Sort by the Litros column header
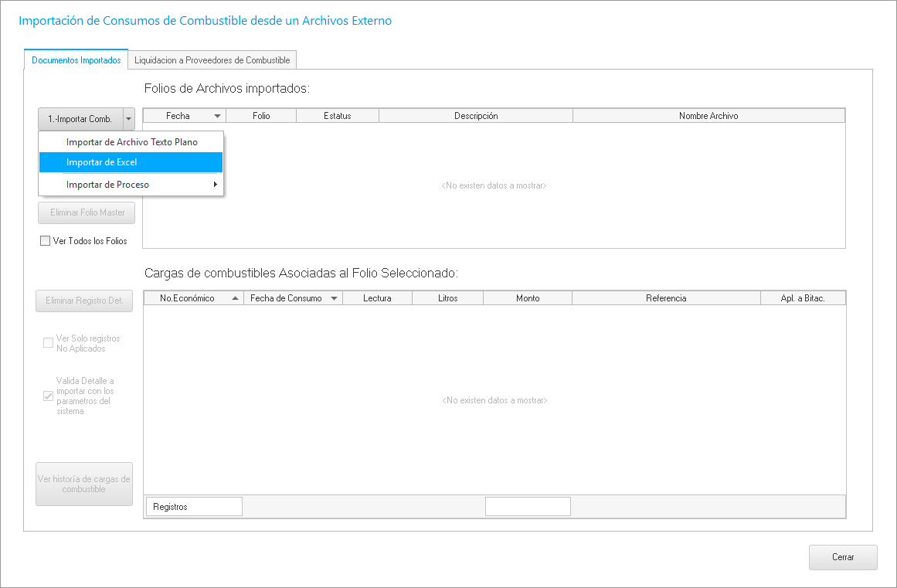The height and width of the screenshot is (588, 897). pyautogui.click(x=447, y=298)
